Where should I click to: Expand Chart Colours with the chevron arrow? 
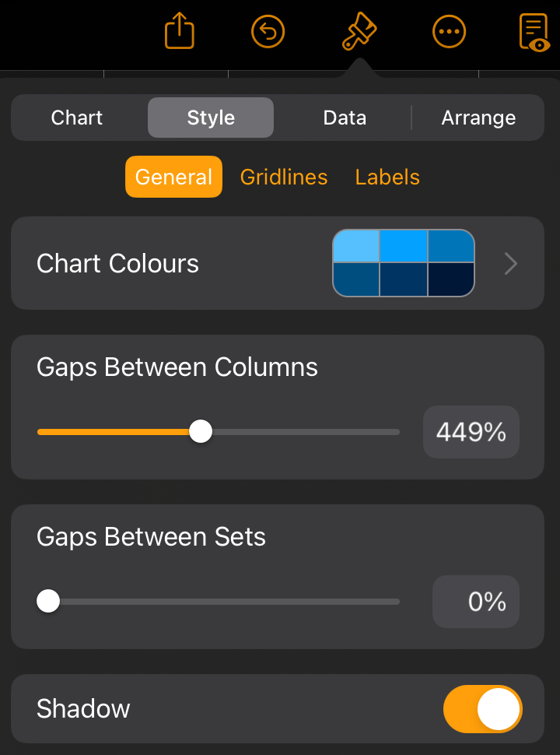511,263
